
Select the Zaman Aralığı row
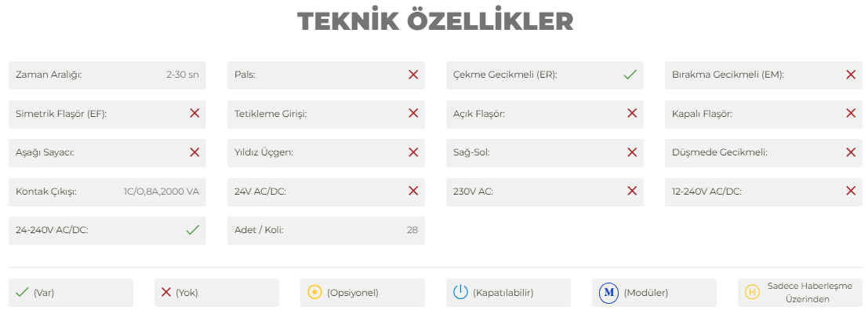tap(107, 75)
